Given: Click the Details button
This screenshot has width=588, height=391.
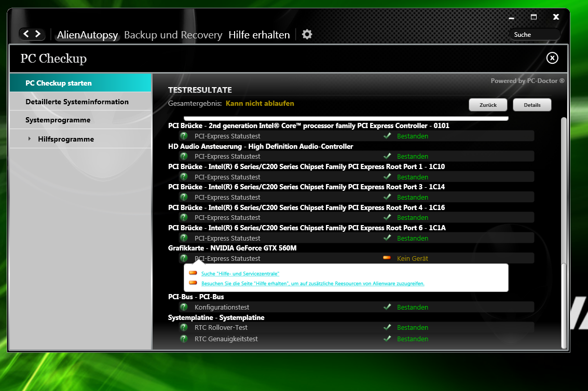Looking at the screenshot, I should pyautogui.click(x=532, y=105).
